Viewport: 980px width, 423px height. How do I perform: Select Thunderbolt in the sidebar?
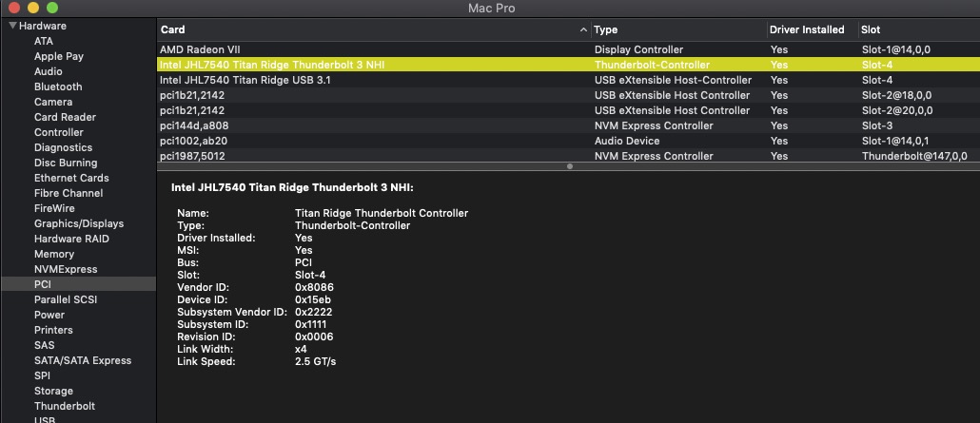[64, 406]
